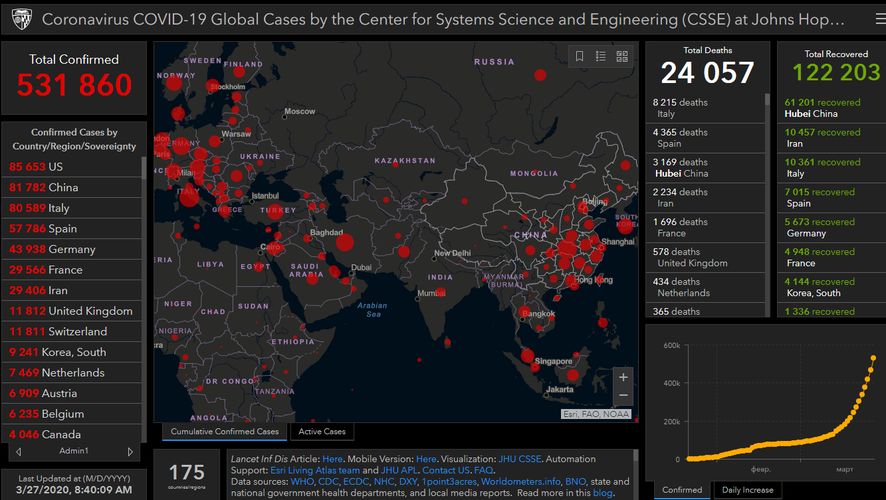Open the basemap gallery grid icon

[622, 57]
